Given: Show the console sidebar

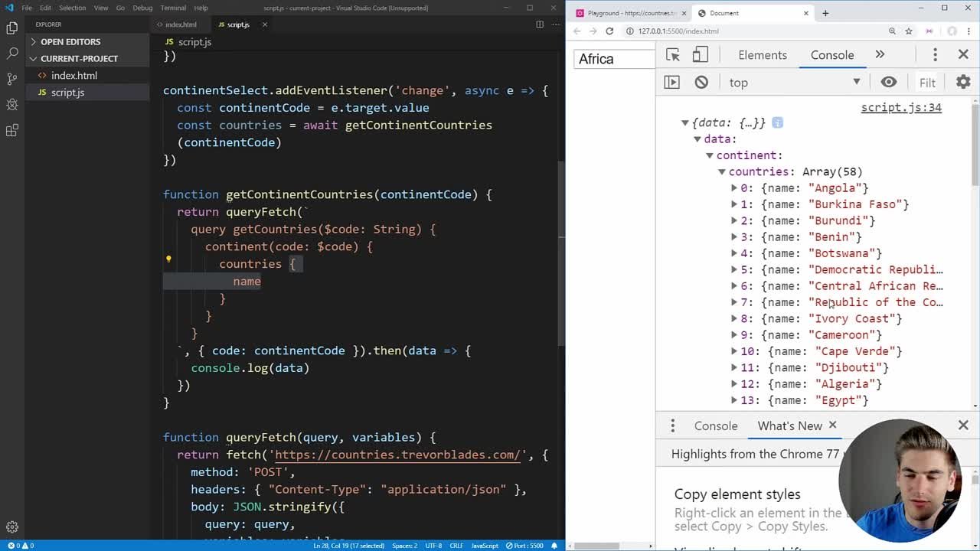Looking at the screenshot, I should [671, 82].
